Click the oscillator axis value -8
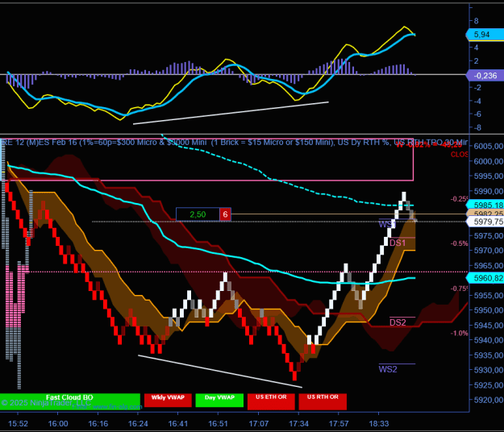Screen dimensions: 504x432 pos(477,127)
